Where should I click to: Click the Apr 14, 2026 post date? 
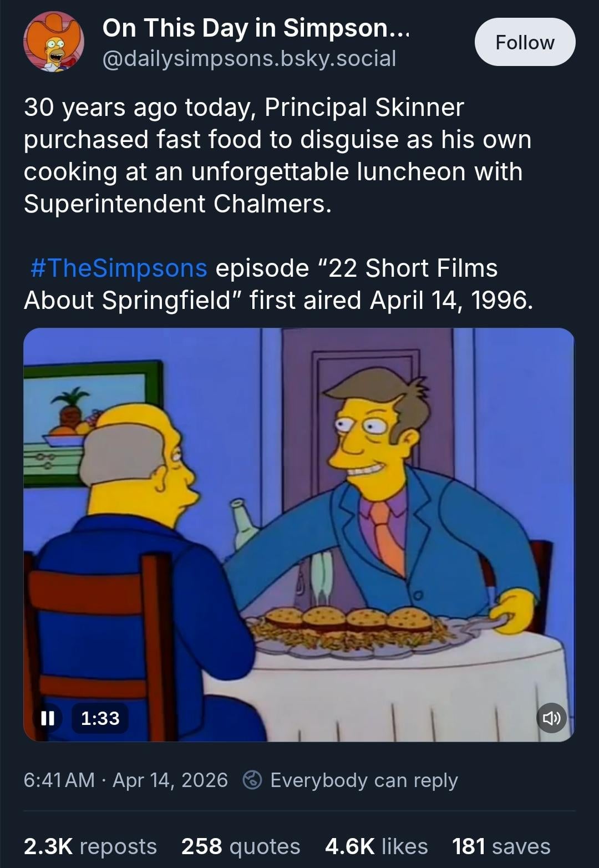pyautogui.click(x=170, y=780)
